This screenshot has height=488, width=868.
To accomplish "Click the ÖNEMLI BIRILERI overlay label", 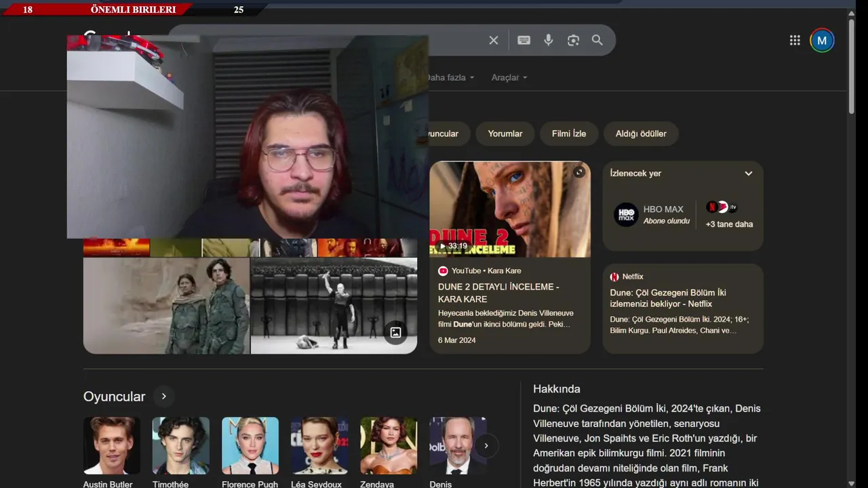I will pyautogui.click(x=133, y=9).
